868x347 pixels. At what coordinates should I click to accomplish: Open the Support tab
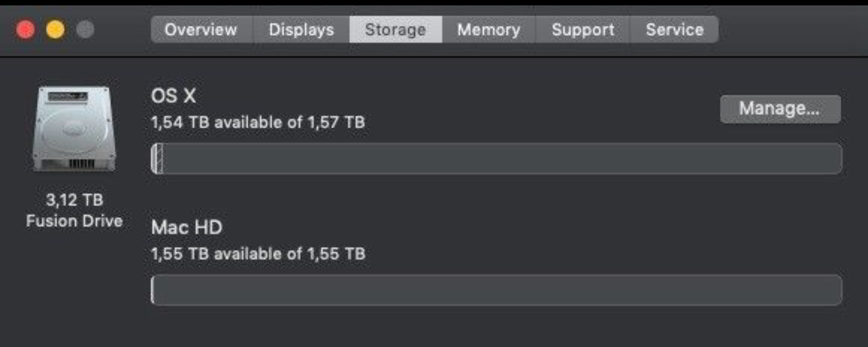583,30
